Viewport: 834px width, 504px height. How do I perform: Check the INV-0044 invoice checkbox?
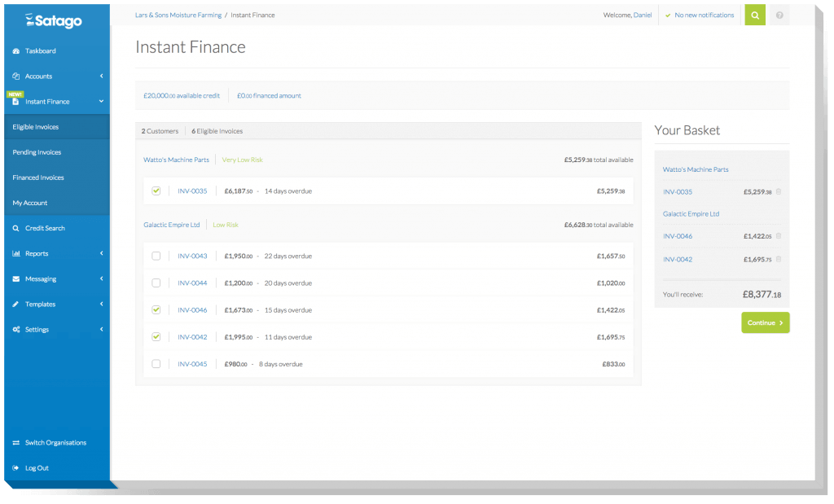coord(156,283)
